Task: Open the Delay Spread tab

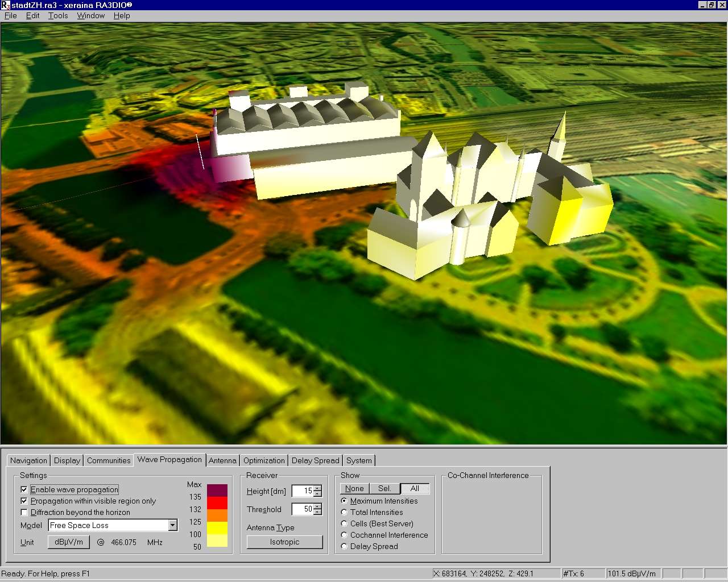Action: [315, 460]
